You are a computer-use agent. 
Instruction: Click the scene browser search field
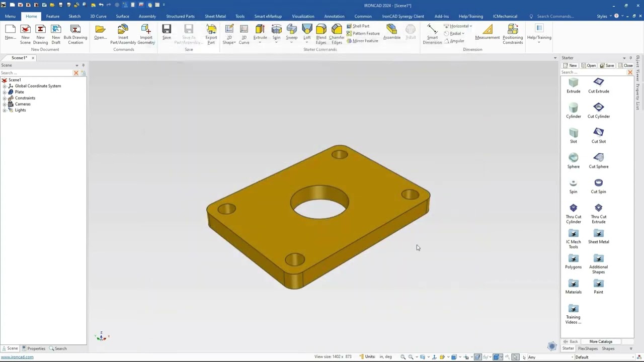[x=37, y=73]
